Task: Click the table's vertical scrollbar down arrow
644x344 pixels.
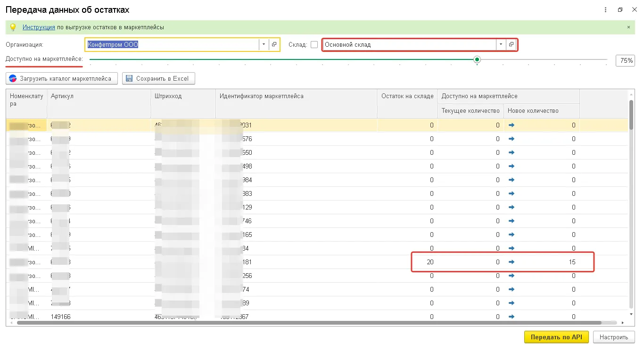Action: tap(631, 313)
